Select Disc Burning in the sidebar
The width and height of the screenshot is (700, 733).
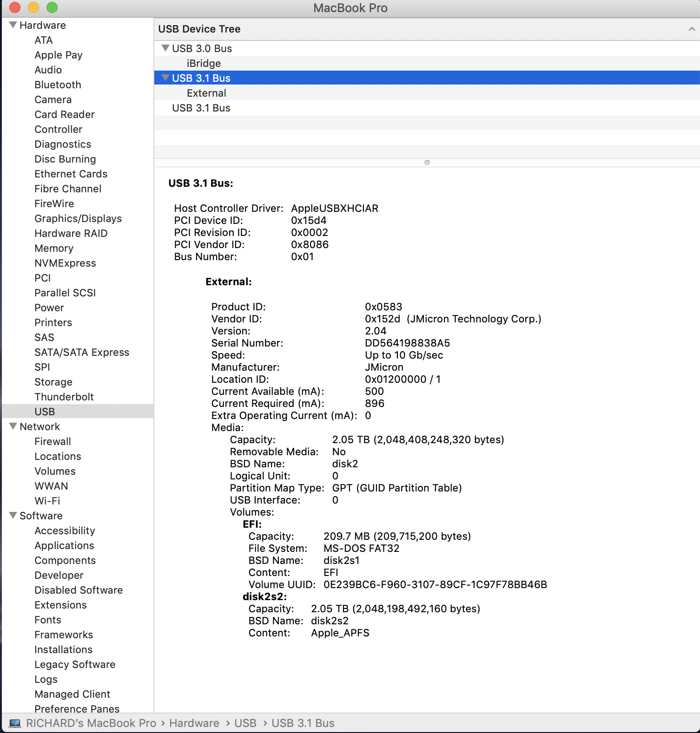[x=65, y=159]
